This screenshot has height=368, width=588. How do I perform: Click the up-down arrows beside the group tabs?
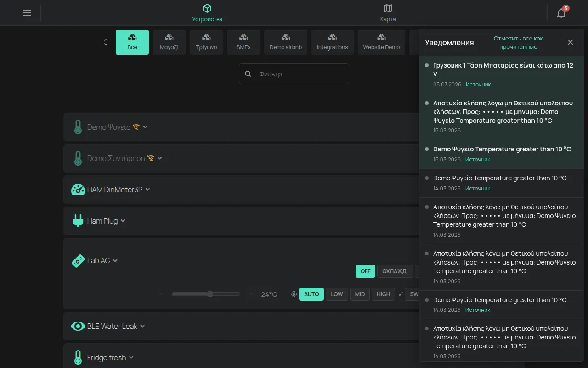click(x=106, y=42)
